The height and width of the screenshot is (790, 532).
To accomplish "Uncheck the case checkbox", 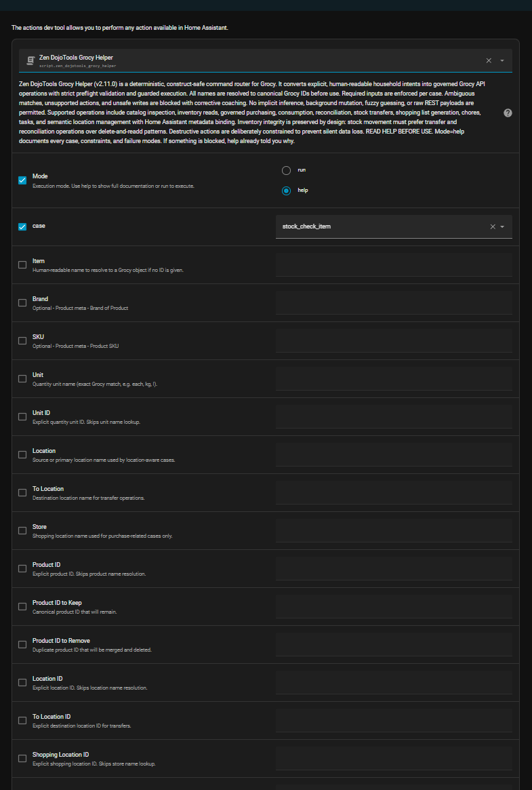I will click(x=22, y=226).
